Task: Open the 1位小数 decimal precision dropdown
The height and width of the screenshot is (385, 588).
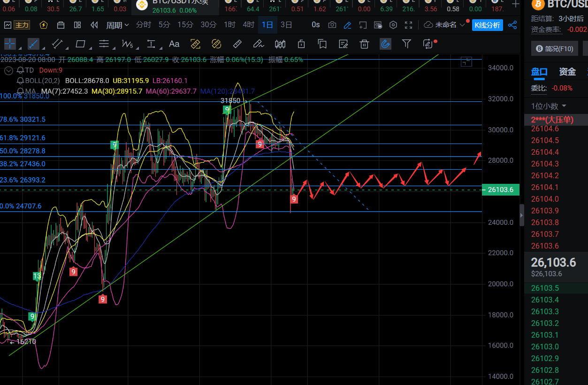Action: [549, 106]
